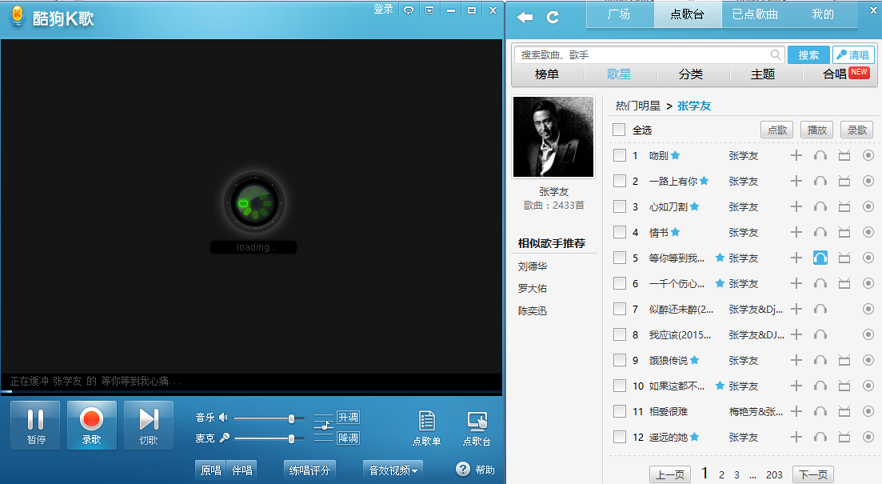Image resolution: width=882 pixels, height=484 pixels.
Task: Click the pause (暂停) button
Action: coord(35,425)
